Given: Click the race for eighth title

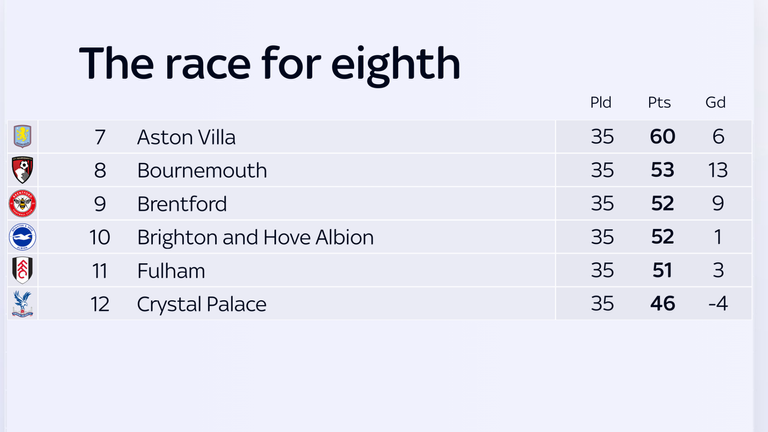Looking at the screenshot, I should pos(270,64).
